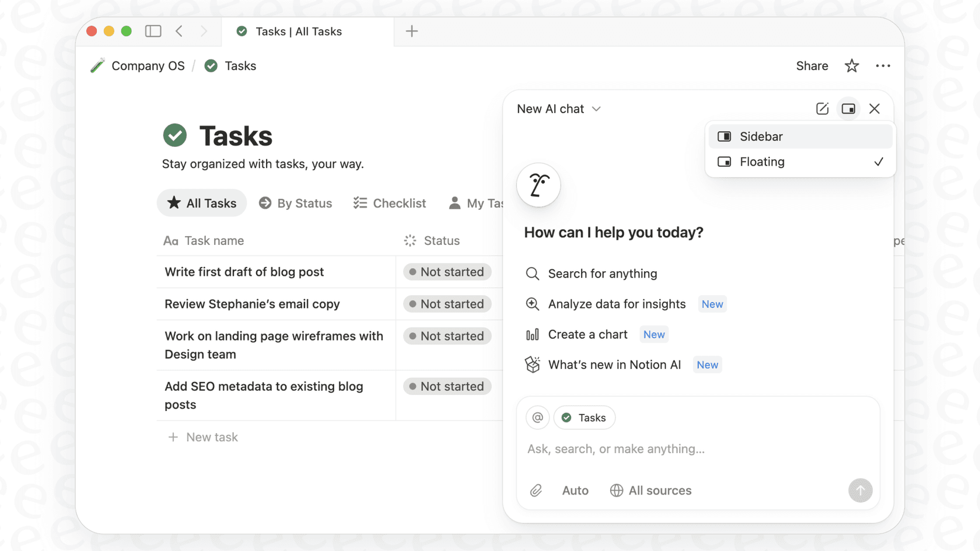Open the New AI chat dropdown
Screen dimensions: 980x551
pyautogui.click(x=558, y=108)
